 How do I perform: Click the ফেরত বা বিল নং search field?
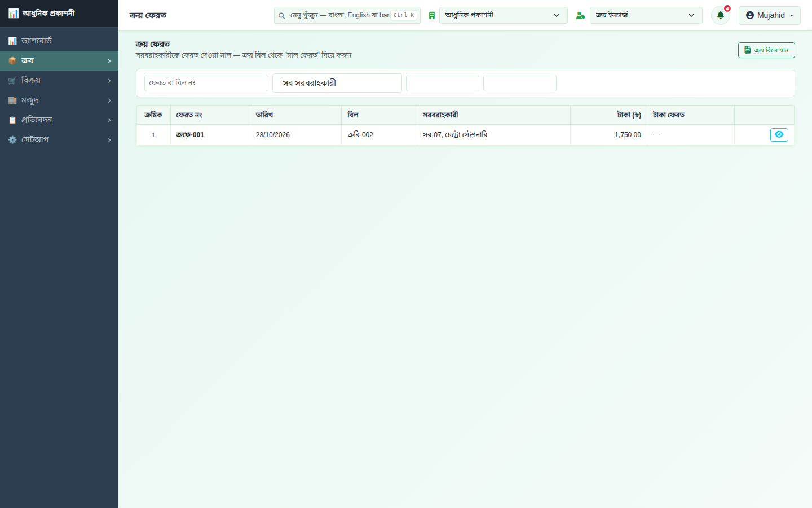tap(206, 83)
